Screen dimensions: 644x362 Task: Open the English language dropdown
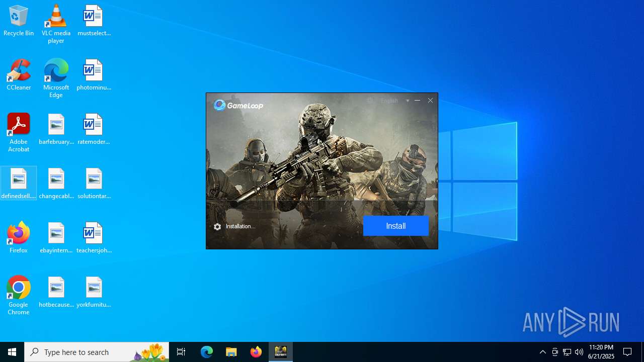[395, 101]
